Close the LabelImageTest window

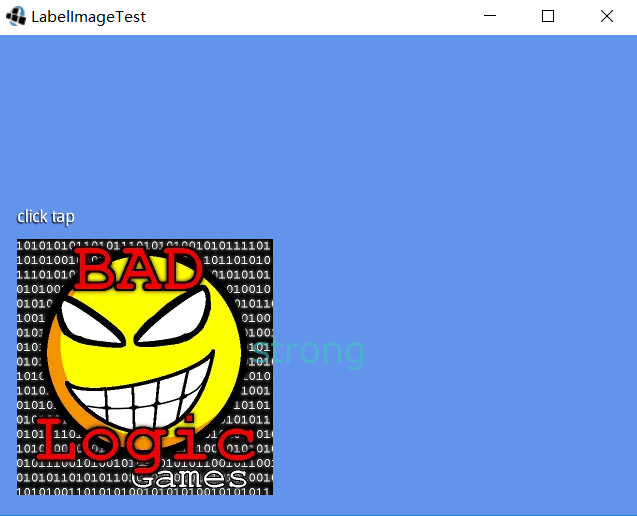click(x=607, y=16)
